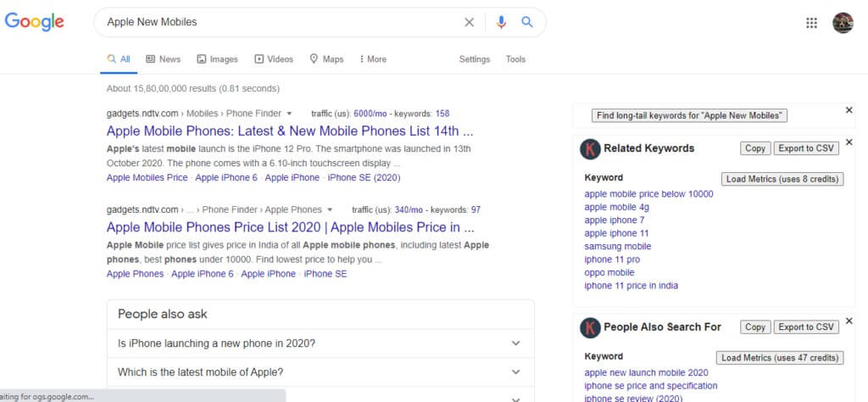Image resolution: width=868 pixels, height=402 pixels.
Task: Select keyword 'apple new launch mobile 2020'
Action: [x=647, y=373]
